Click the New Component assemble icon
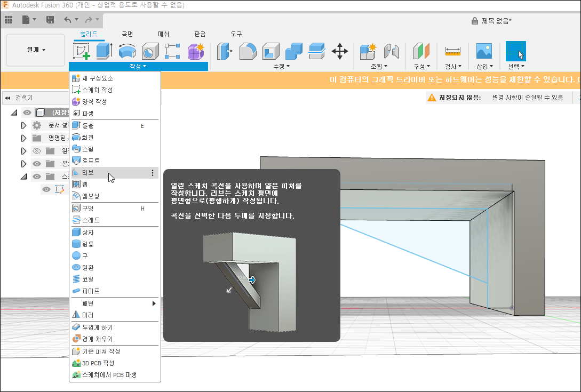The image size is (581, 392). pos(368,51)
